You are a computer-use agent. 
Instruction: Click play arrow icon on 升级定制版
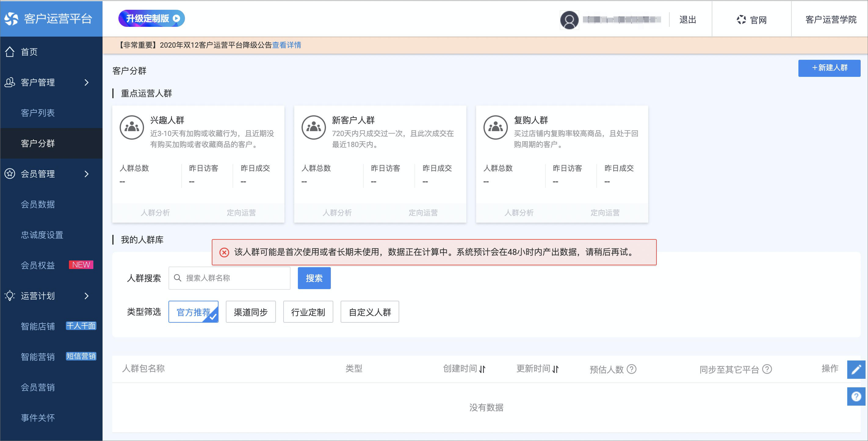(176, 19)
